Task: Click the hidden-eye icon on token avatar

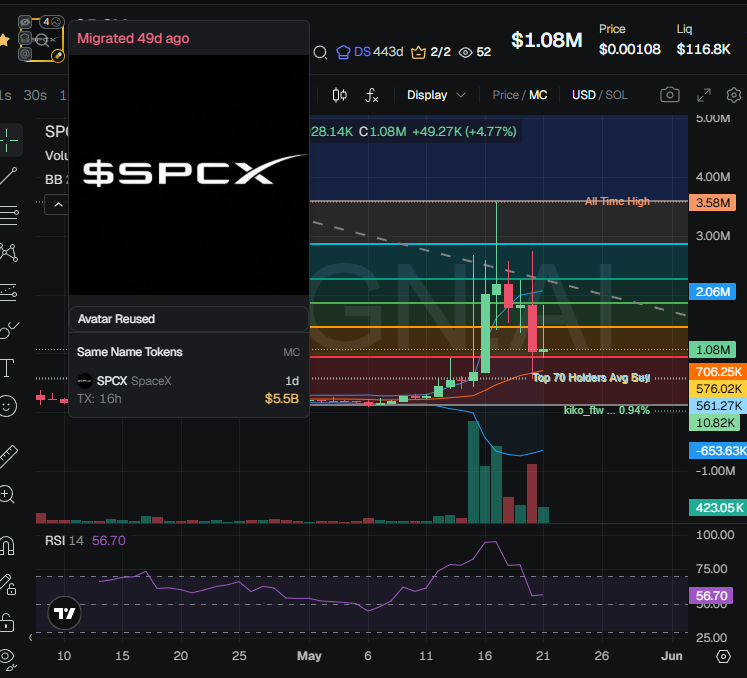Action: click(25, 22)
